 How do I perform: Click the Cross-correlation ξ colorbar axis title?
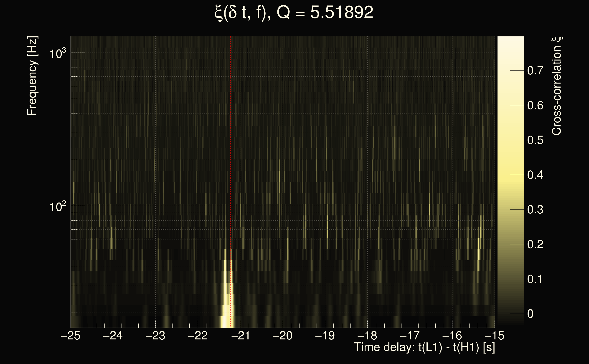556,86
